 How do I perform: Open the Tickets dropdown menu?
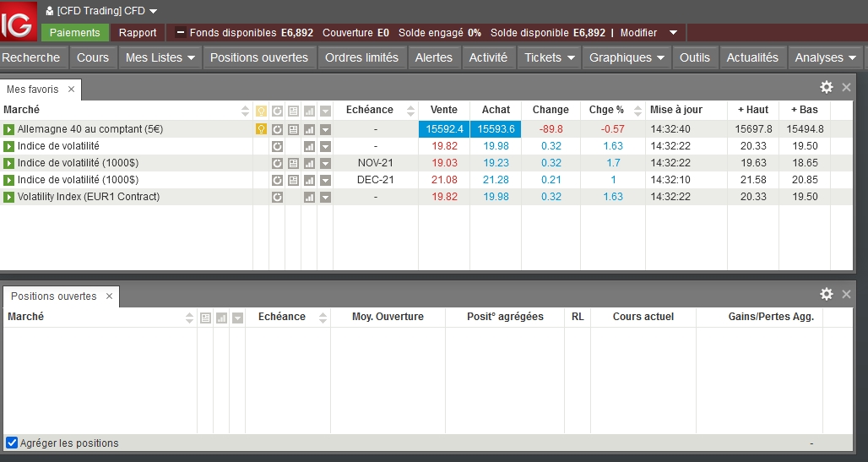[x=549, y=57]
